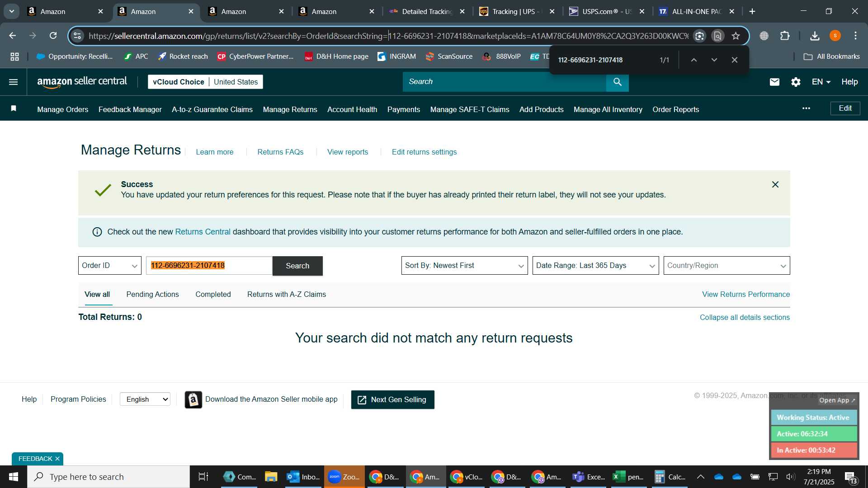Viewport: 868px width, 488px height.
Task: Click the Google Lens icon in address bar
Action: [699, 36]
